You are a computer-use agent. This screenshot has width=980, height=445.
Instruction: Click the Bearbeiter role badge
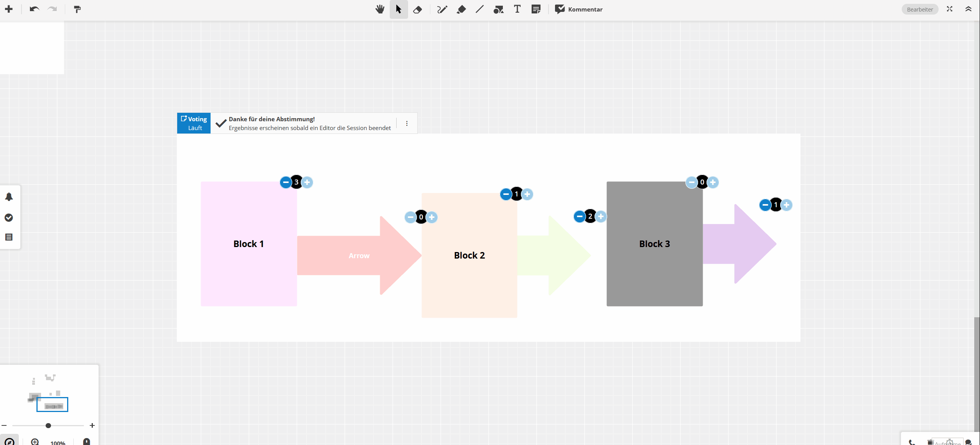(x=920, y=9)
